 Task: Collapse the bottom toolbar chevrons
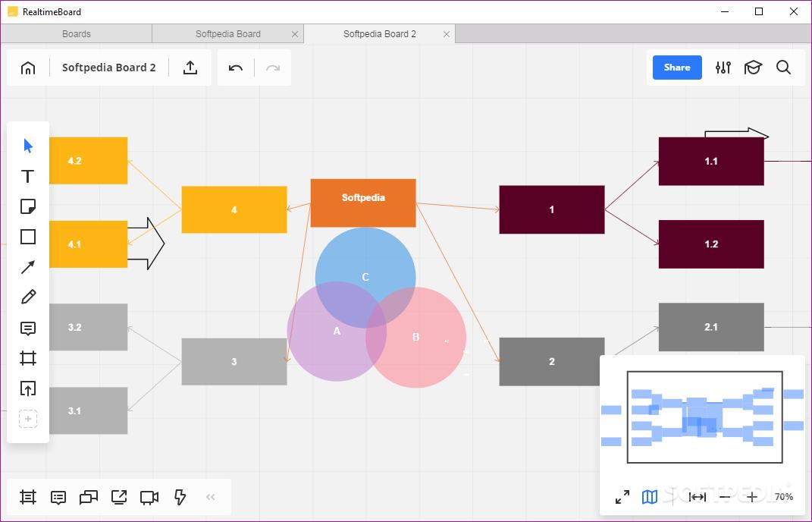pos(210,497)
